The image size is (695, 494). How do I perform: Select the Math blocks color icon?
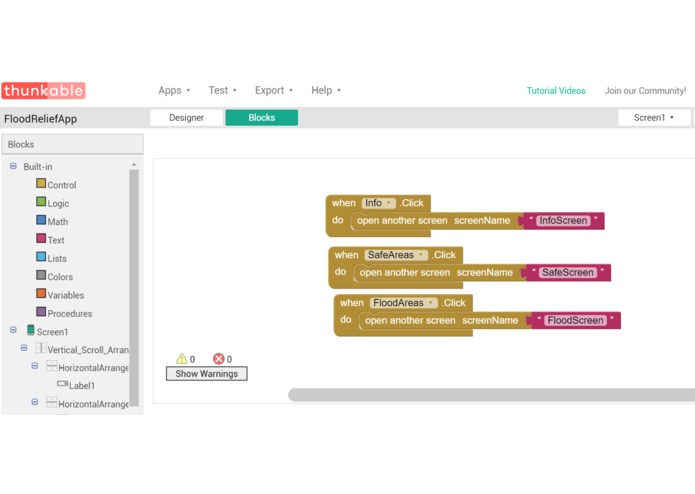click(x=41, y=220)
